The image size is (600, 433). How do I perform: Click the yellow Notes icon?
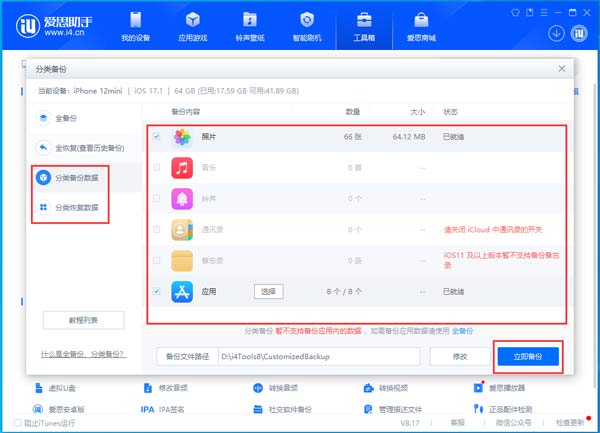click(x=182, y=261)
